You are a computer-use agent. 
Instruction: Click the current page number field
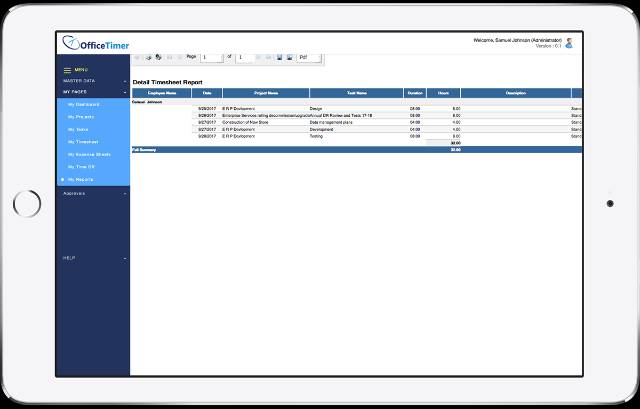click(x=211, y=57)
